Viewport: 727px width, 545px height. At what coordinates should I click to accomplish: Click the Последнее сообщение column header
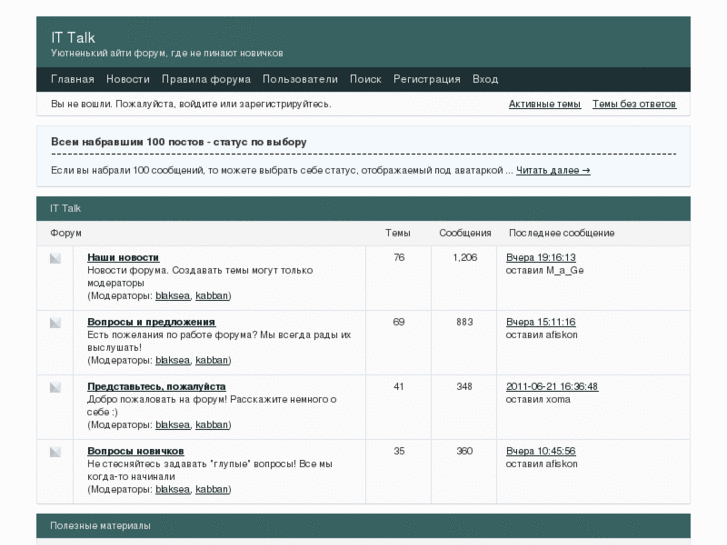[561, 233]
